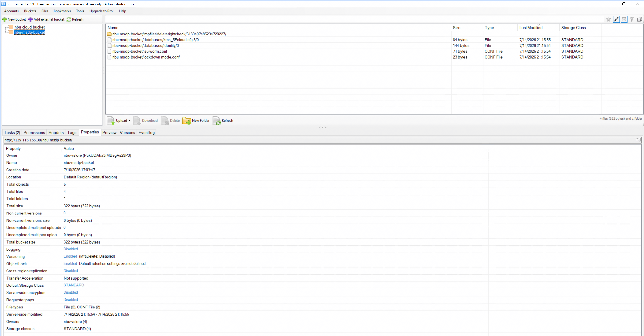Open the funnel filter button
The image size is (644, 336).
point(632,19)
